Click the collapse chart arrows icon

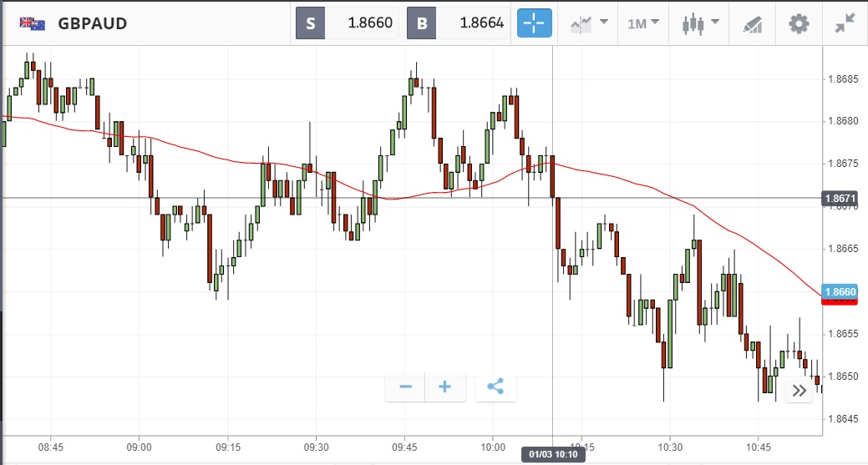coord(845,23)
